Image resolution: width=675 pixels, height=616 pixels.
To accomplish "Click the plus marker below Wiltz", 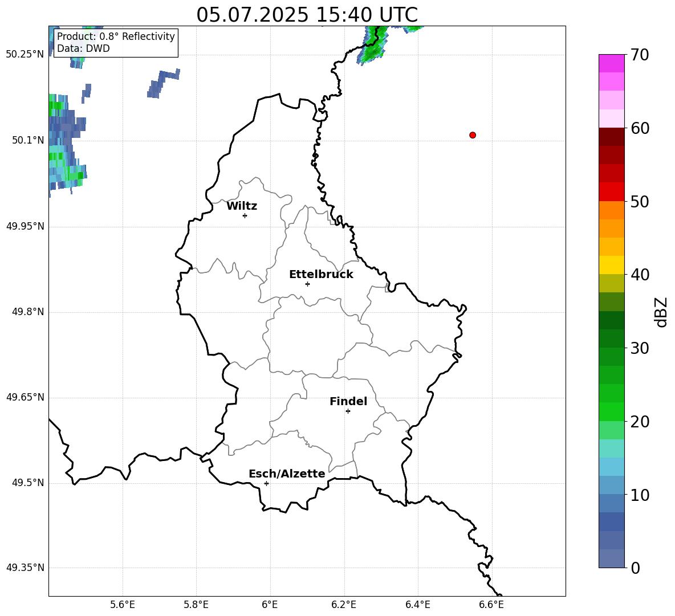I will tap(245, 215).
